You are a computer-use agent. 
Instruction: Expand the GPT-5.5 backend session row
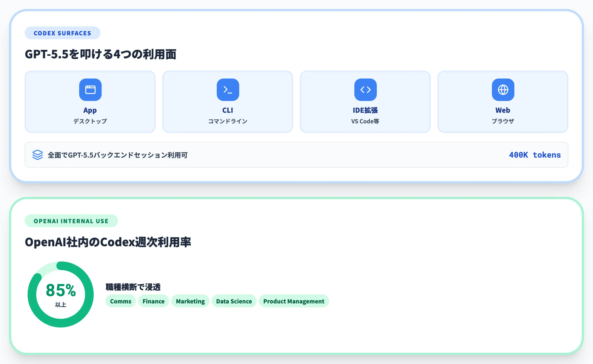(x=296, y=155)
